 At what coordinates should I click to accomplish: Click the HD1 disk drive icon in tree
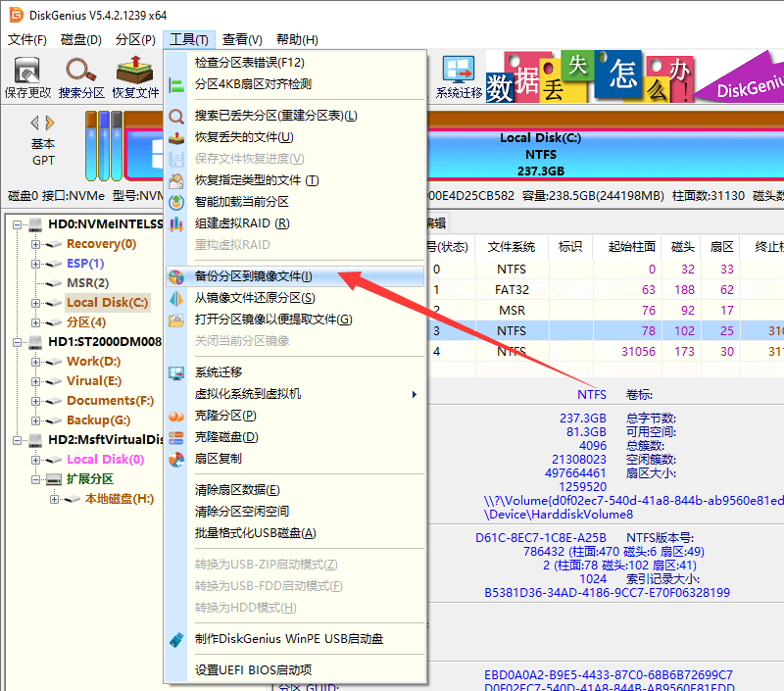[35, 342]
